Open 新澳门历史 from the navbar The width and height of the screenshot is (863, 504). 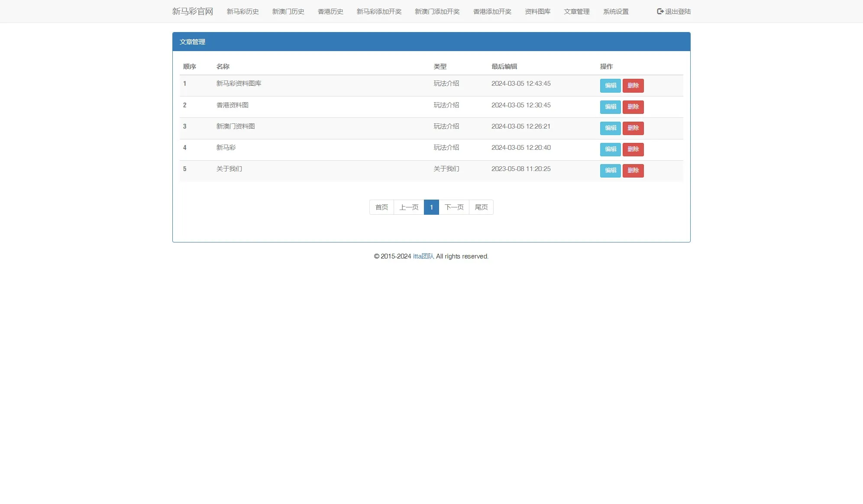[288, 12]
